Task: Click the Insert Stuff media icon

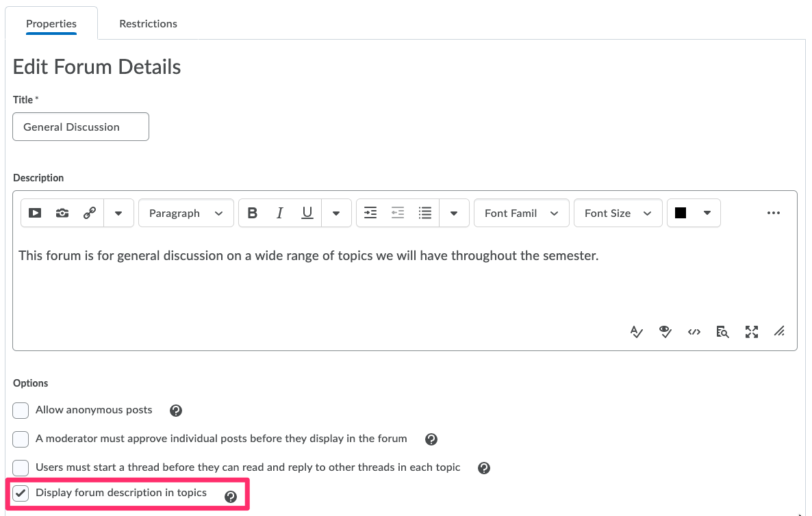Action: click(x=35, y=213)
